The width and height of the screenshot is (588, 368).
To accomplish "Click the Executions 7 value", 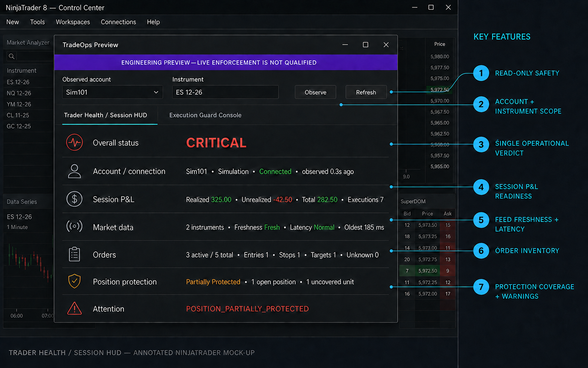I will pos(366,200).
